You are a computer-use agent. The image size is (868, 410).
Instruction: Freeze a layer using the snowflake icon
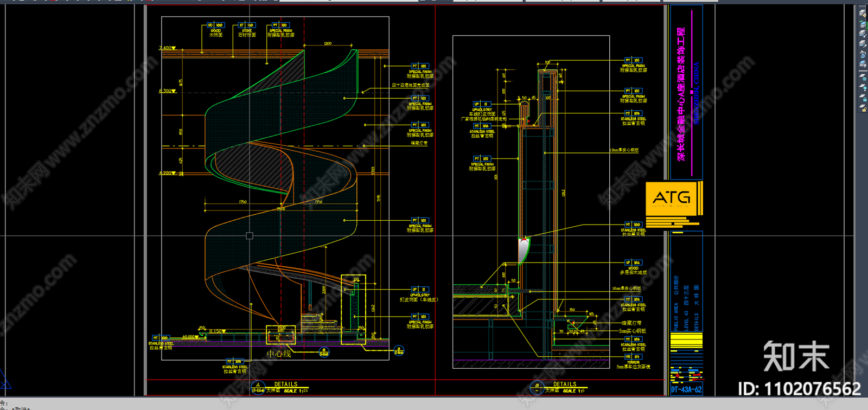[863, 78]
